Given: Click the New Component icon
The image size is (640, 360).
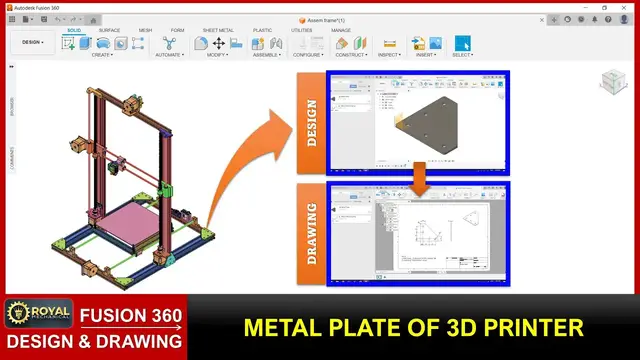Looking at the screenshot, I should pyautogui.click(x=258, y=43).
